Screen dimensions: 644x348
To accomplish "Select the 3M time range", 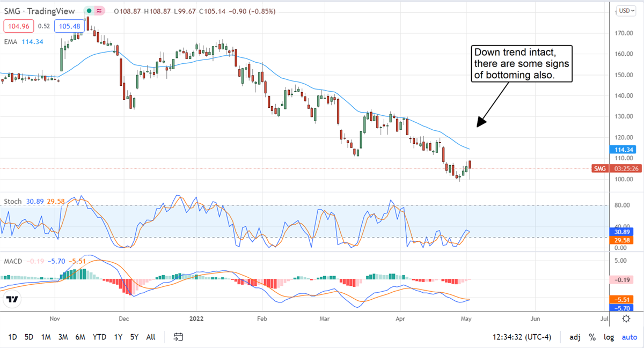I will (x=63, y=337).
